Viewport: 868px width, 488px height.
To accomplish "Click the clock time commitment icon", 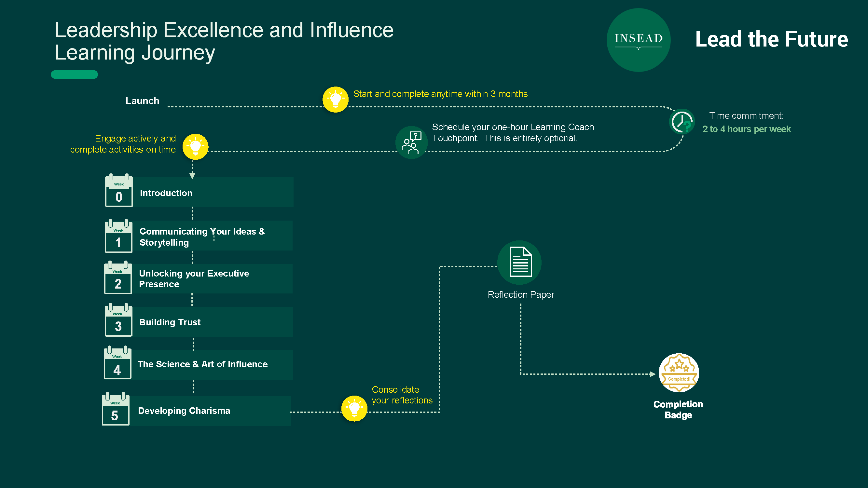I will click(x=682, y=122).
